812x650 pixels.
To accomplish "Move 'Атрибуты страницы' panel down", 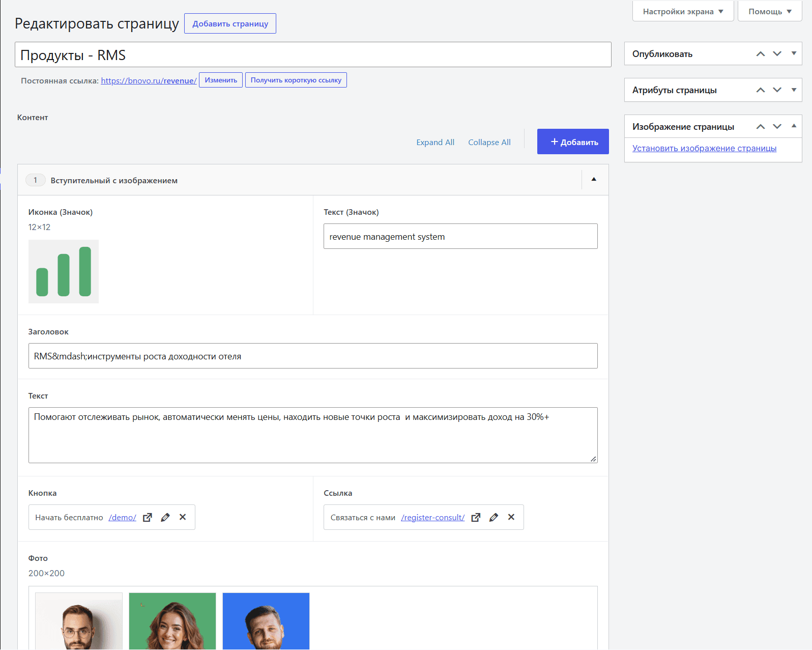I will [777, 90].
